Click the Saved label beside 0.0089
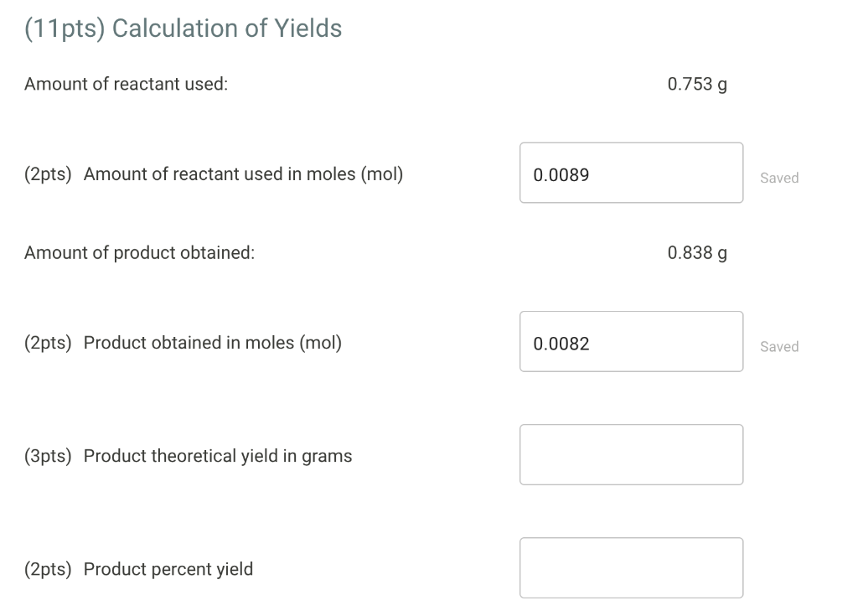858x616 pixels. pyautogui.click(x=779, y=178)
